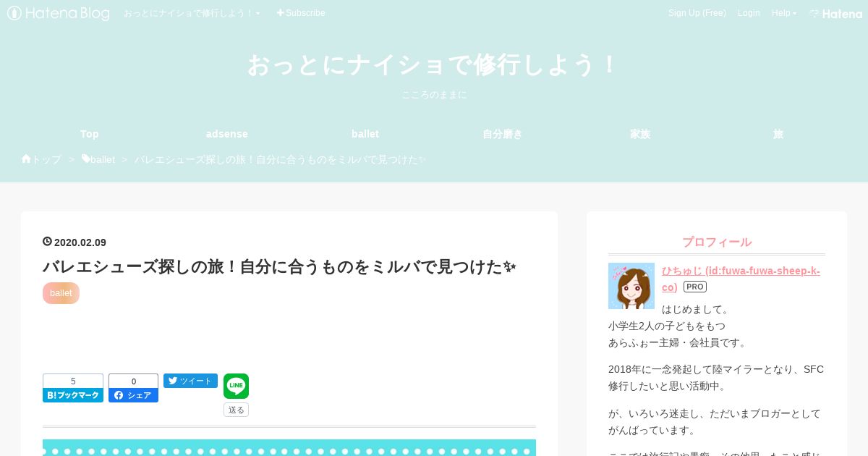The width and height of the screenshot is (868, 456).
Task: Open the blog title dropdown in header
Action: pos(192,13)
